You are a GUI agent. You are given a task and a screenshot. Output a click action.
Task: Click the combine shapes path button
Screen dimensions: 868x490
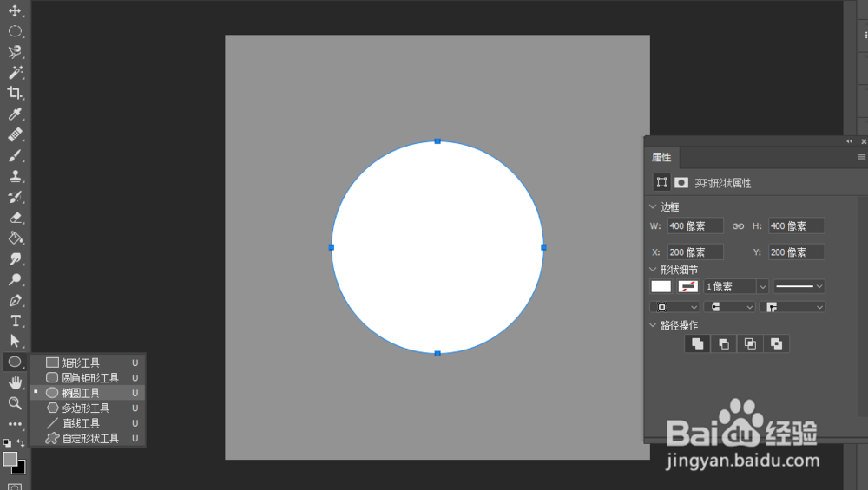(x=698, y=344)
